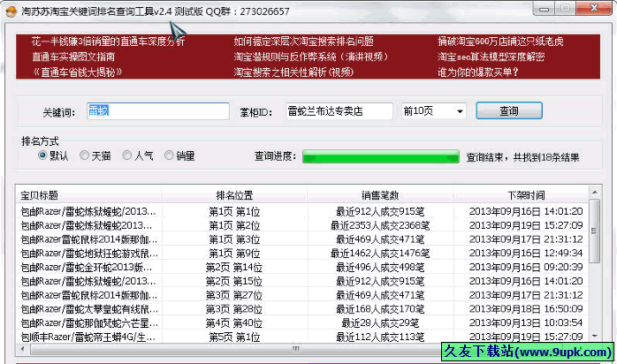Click the vertical scrollbar thumb
The image size is (617, 364).
point(595,231)
